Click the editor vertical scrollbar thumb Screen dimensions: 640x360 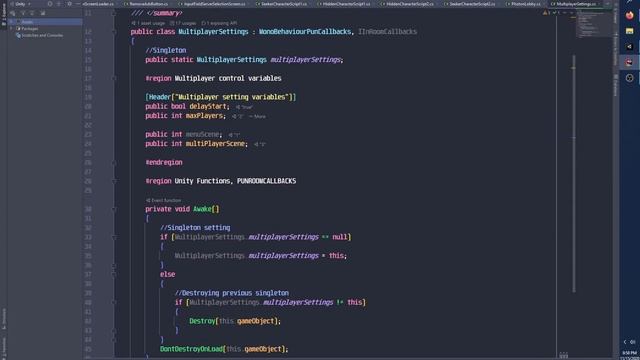pos(574,173)
